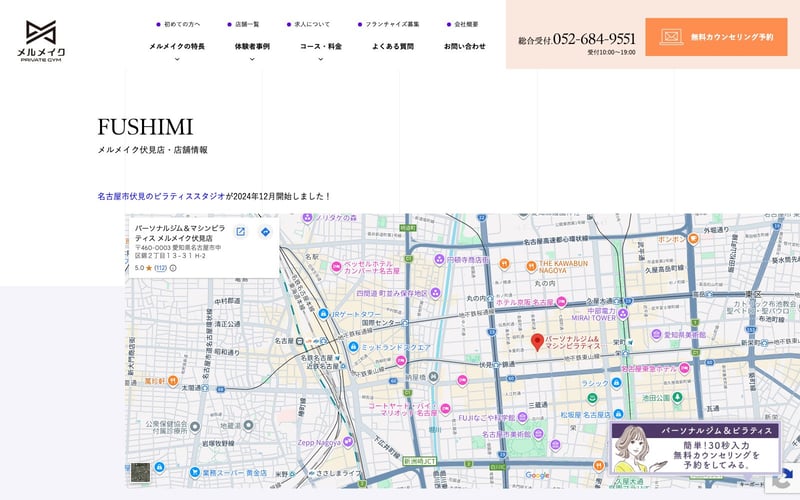Image resolution: width=800 pixels, height=500 pixels.
Task: Select コース・料金 menu item
Action: click(320, 46)
